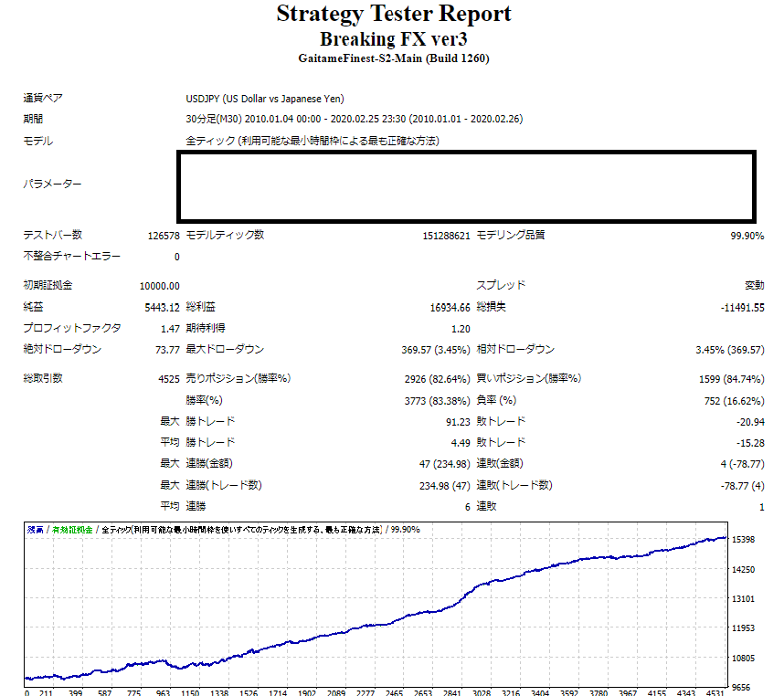Select the 最大ドローダウン label
The width and height of the screenshot is (784, 696).
click(225, 349)
